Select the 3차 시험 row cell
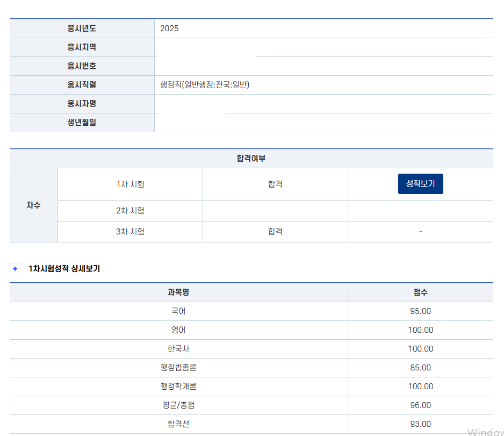The width and height of the screenshot is (504, 436). tap(130, 232)
